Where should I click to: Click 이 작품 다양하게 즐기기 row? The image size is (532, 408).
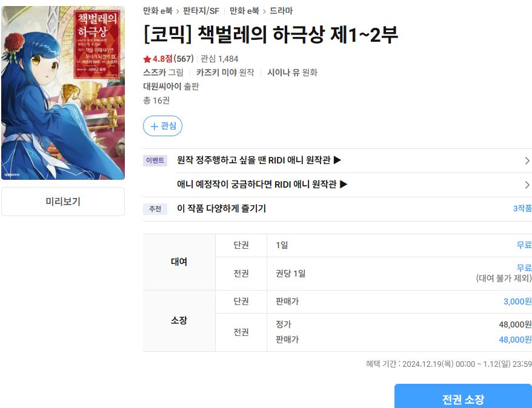337,209
